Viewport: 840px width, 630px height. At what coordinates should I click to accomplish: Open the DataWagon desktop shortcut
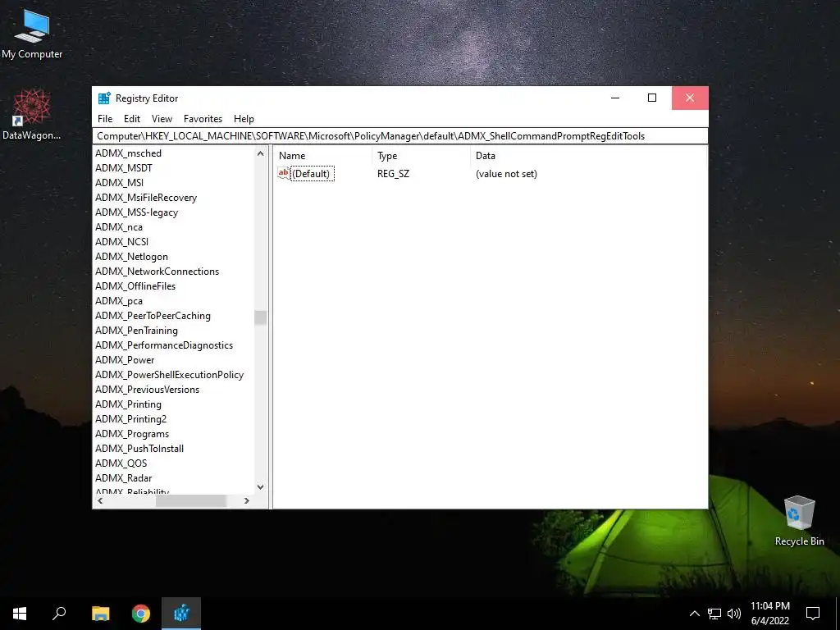[32, 115]
